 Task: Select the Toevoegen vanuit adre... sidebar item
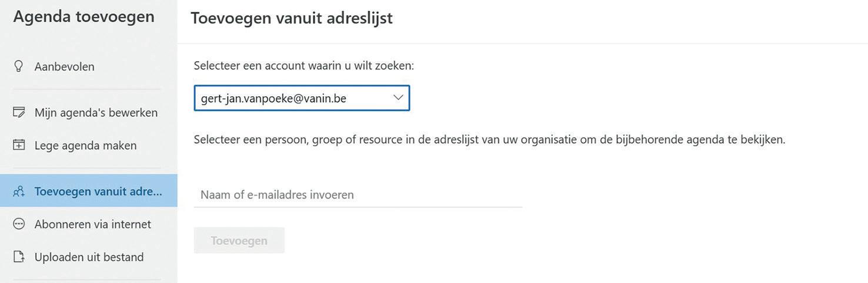click(98, 191)
